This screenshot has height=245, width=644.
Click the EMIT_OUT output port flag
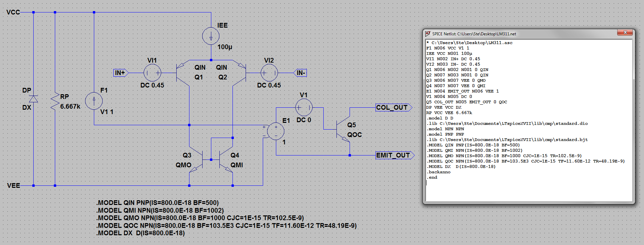395,155
